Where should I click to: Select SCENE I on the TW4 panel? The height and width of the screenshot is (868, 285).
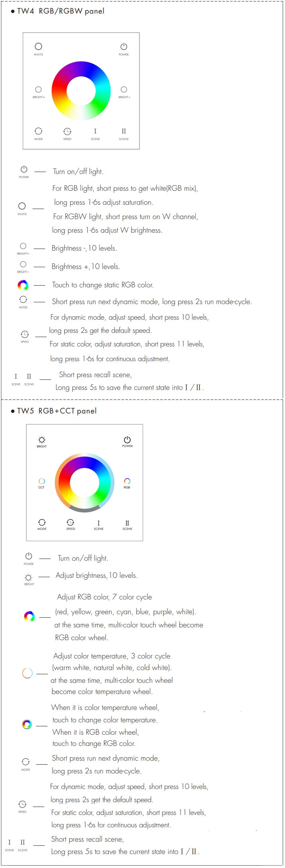pos(95,131)
